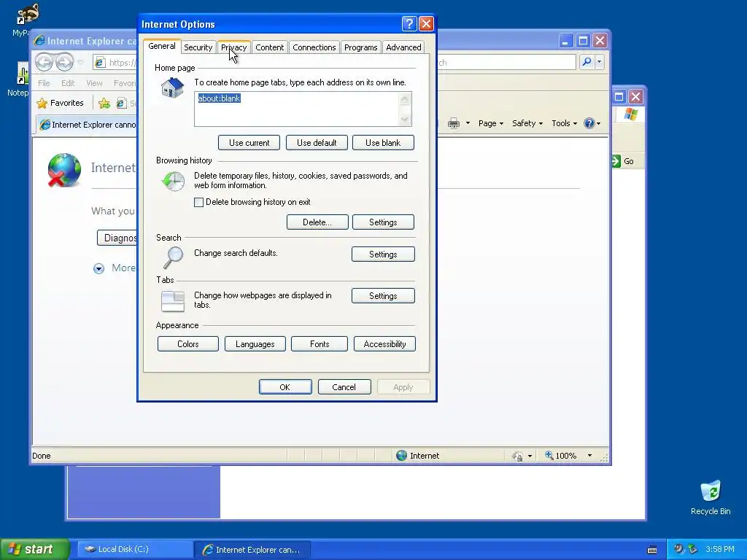Click the Favorites star button

coord(60,103)
